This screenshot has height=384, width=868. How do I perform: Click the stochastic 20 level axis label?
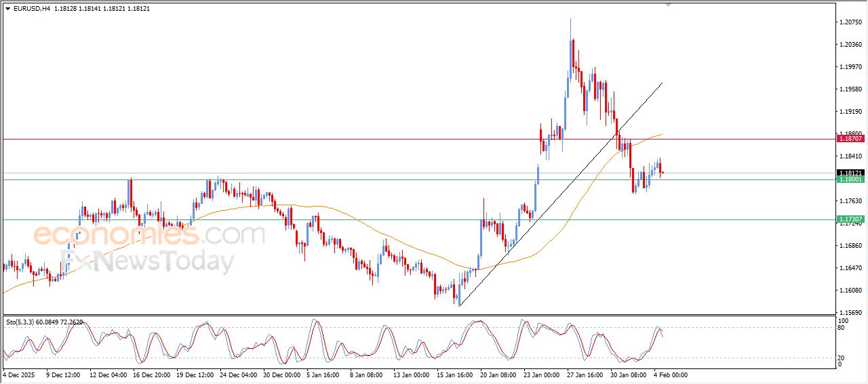click(843, 358)
